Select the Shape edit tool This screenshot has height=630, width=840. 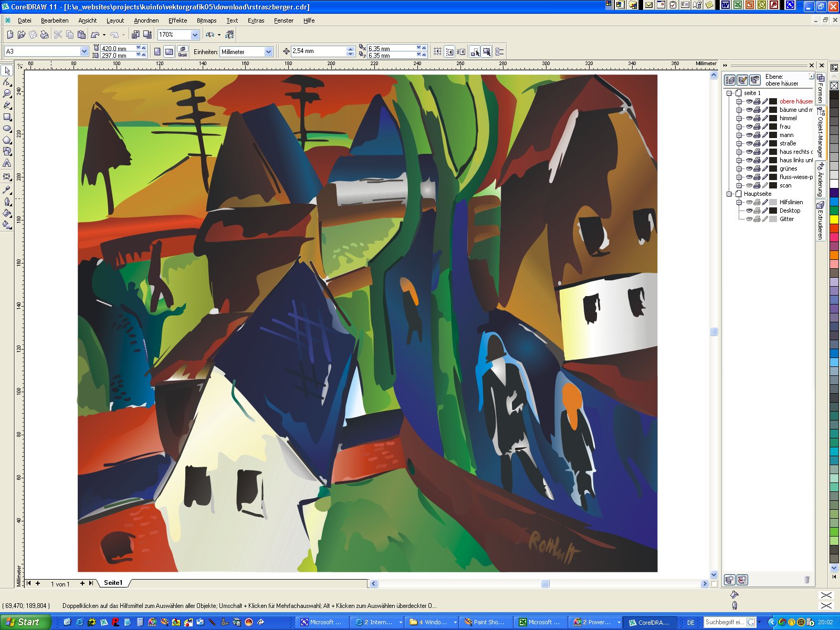(7, 82)
